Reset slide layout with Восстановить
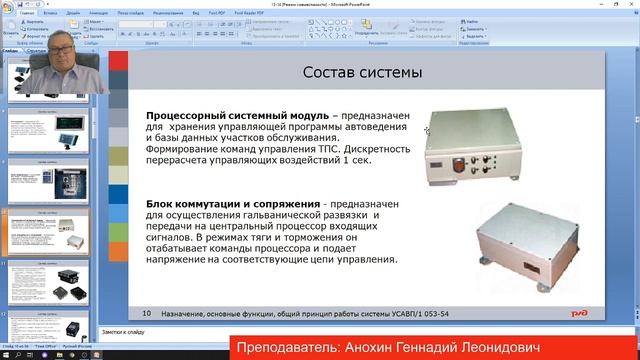 (98, 29)
